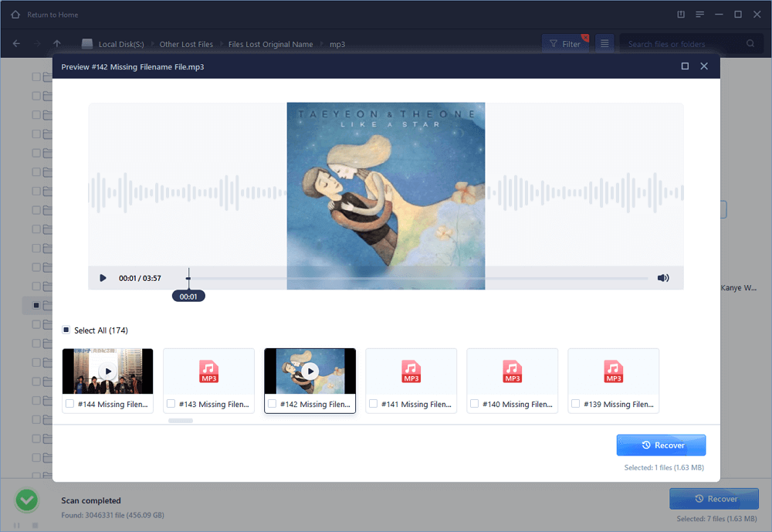Viewport: 772px width, 532px height.
Task: Check the #140 Missing Filename file
Action: [475, 403]
